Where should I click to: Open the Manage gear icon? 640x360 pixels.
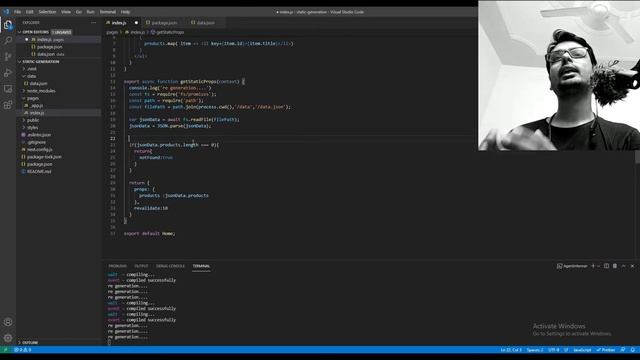point(8,338)
